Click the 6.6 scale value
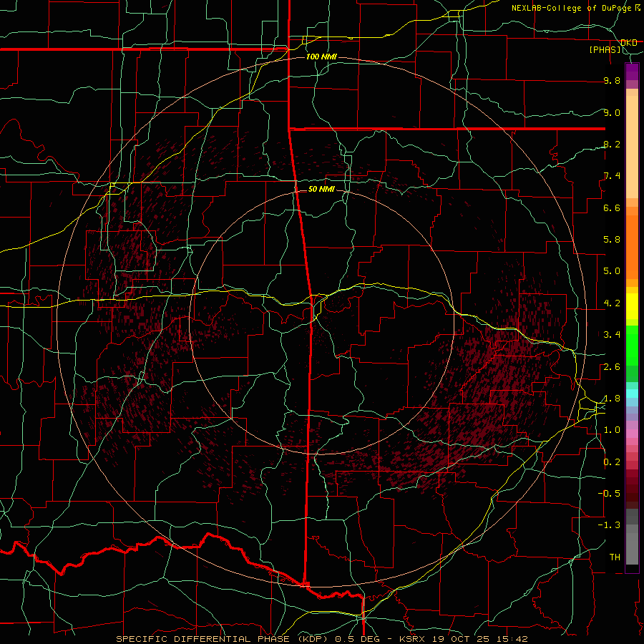This screenshot has height=644, width=644. click(x=612, y=208)
